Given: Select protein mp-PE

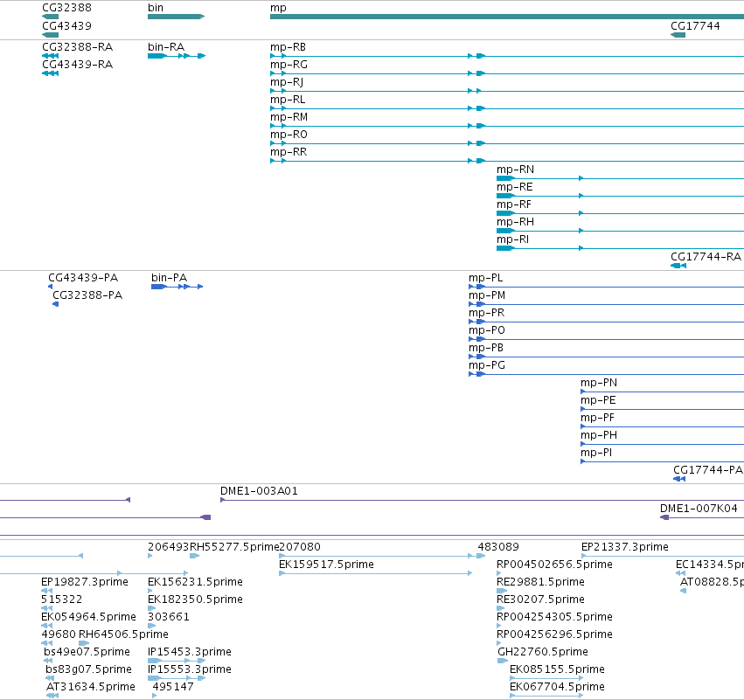Looking at the screenshot, I should [598, 400].
